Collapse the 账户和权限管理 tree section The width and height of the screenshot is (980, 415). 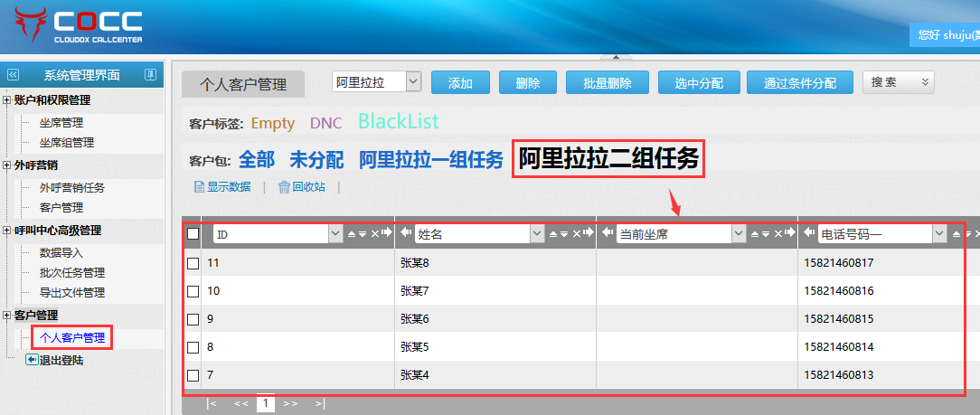pyautogui.click(x=7, y=100)
